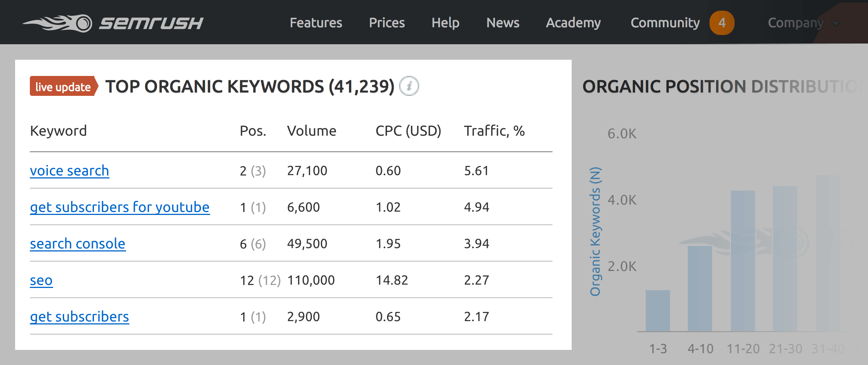The height and width of the screenshot is (365, 868).
Task: Expand the Company dropdown menu
Action: tap(803, 23)
